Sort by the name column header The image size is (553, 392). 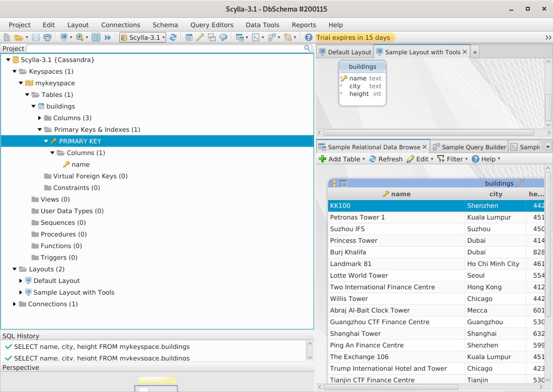(x=396, y=194)
